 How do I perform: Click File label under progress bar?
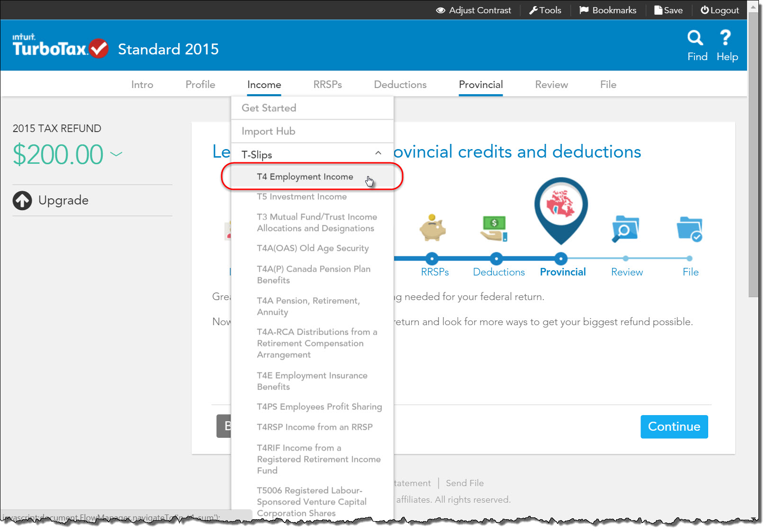(x=690, y=272)
